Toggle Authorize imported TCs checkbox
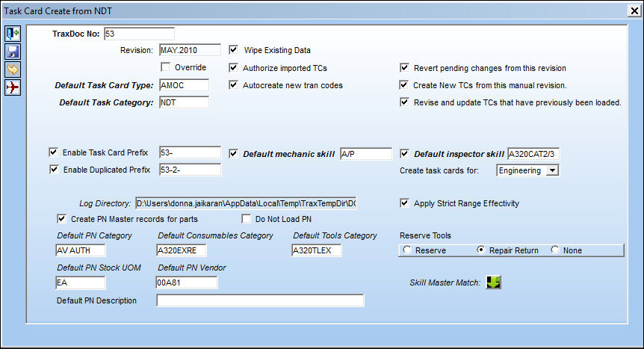Screen dimensions: 644x349 point(234,67)
